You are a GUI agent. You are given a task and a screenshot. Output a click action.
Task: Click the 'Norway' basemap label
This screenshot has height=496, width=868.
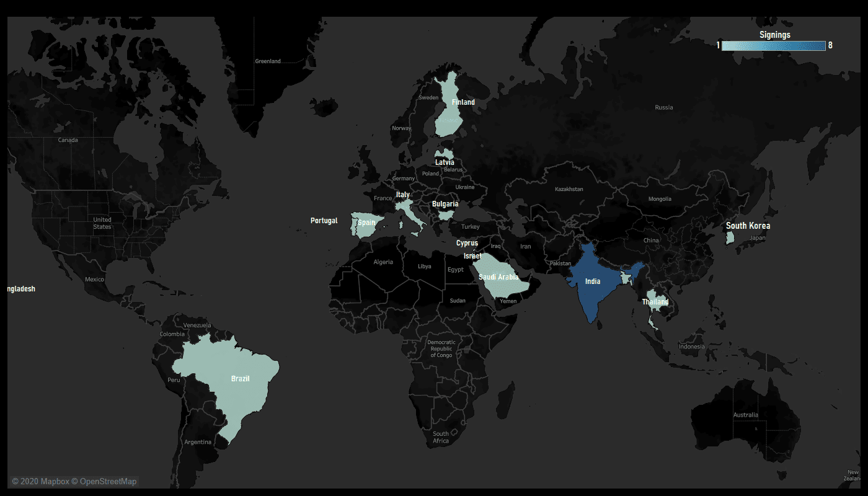(x=401, y=128)
